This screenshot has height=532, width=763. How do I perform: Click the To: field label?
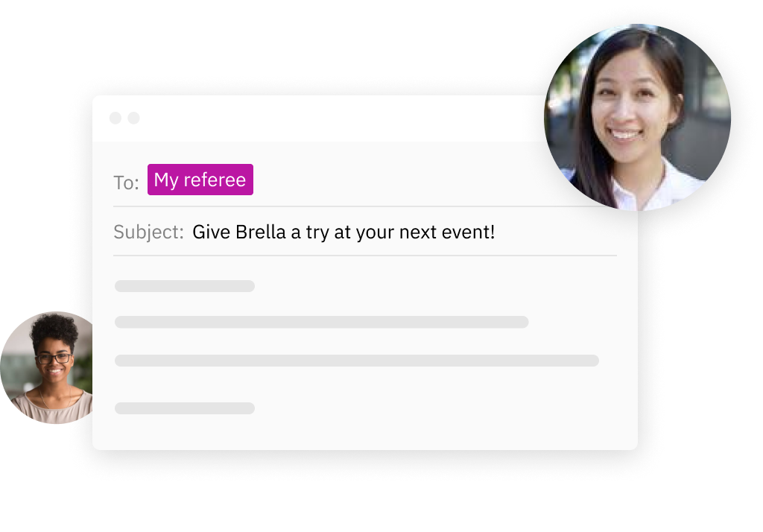coord(126,183)
